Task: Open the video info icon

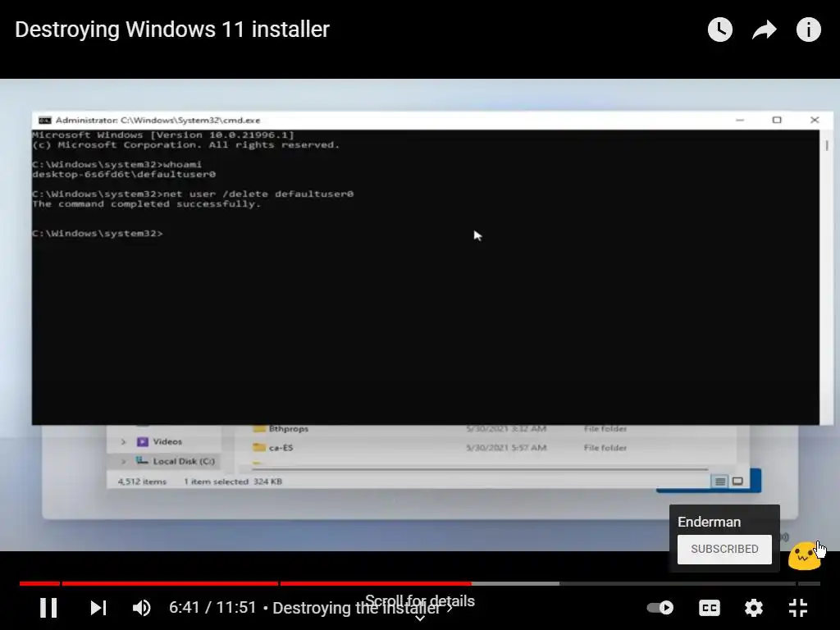Action: (808, 30)
